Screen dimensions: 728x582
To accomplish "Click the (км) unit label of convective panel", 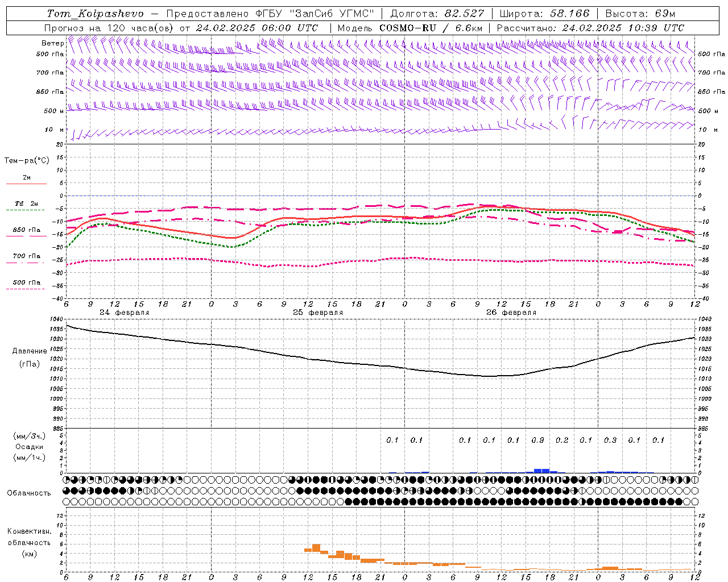I will (29, 554).
